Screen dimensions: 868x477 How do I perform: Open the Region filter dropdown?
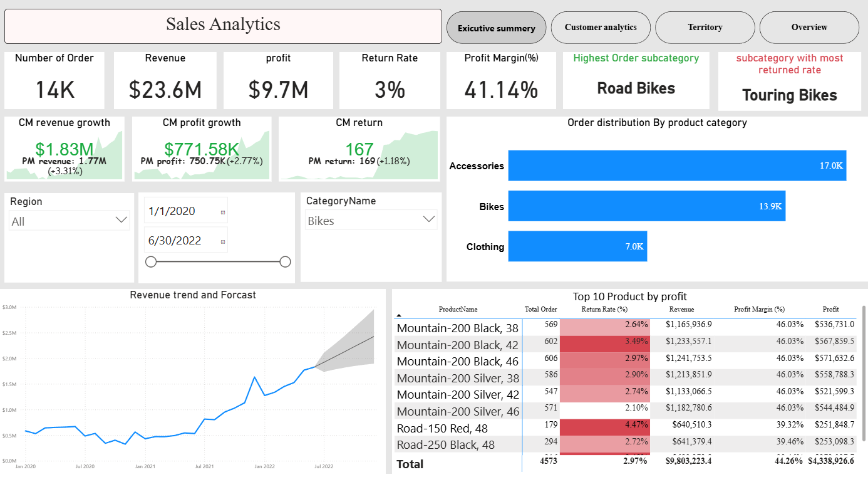click(x=121, y=219)
